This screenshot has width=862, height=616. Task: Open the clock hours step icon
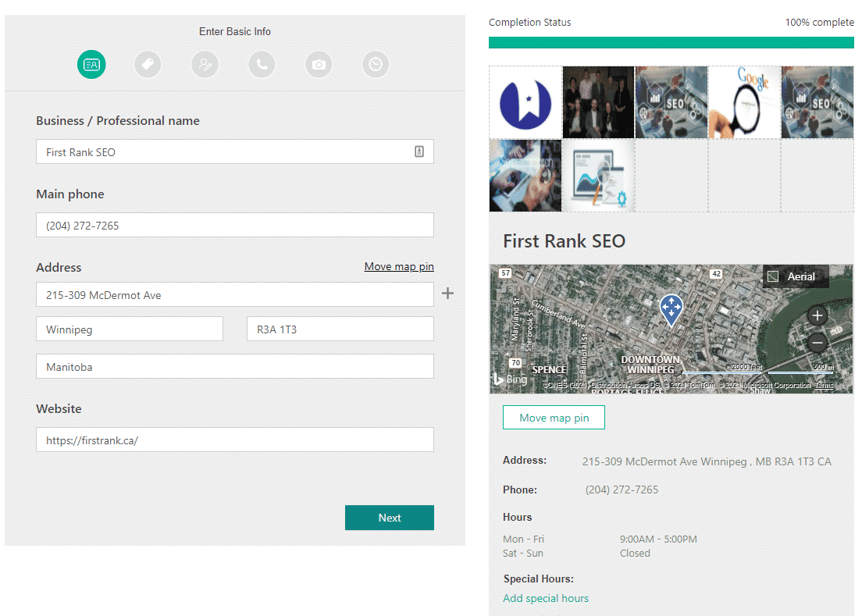[x=376, y=65]
